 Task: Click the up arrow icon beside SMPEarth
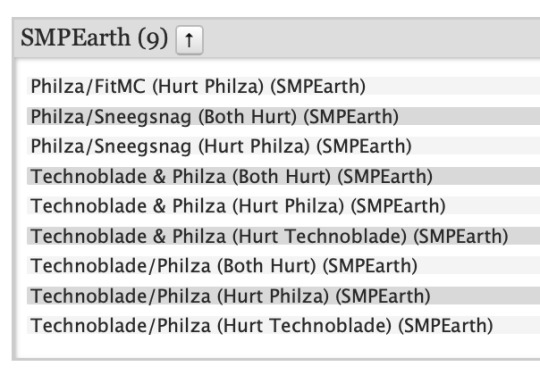[189, 40]
